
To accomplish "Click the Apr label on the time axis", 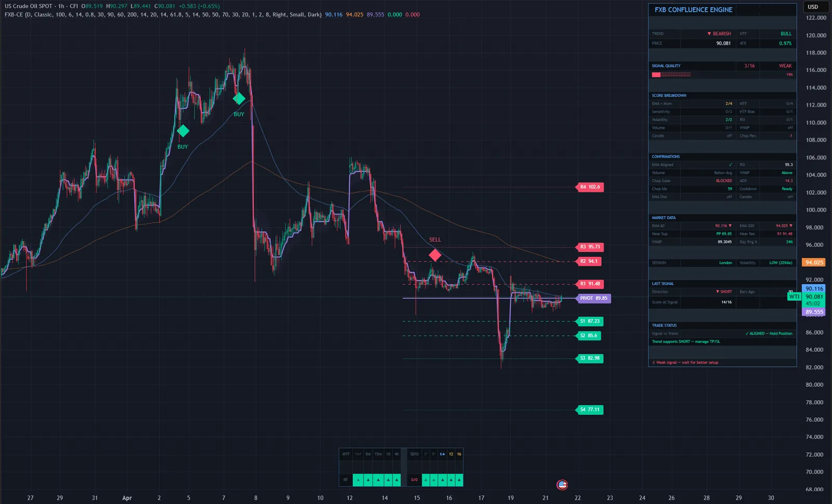I will [x=127, y=498].
